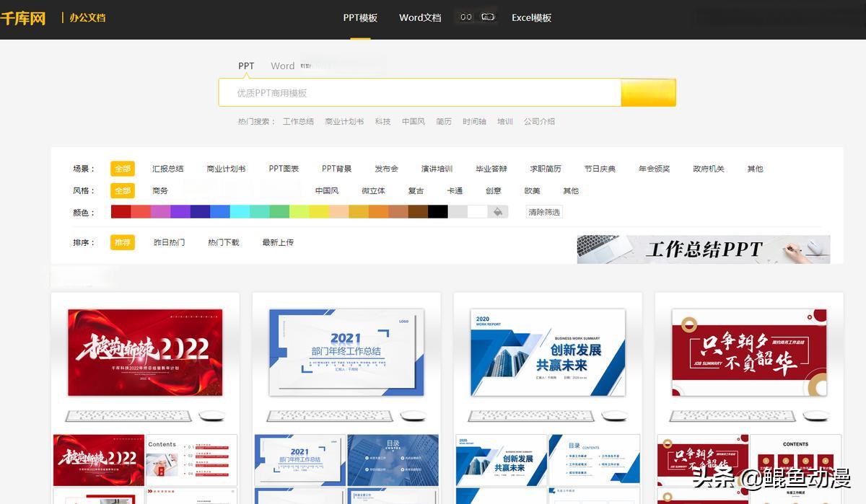Viewport: 866px width, 504px height.
Task: Choose the 中国风 style filter
Action: pos(327,191)
